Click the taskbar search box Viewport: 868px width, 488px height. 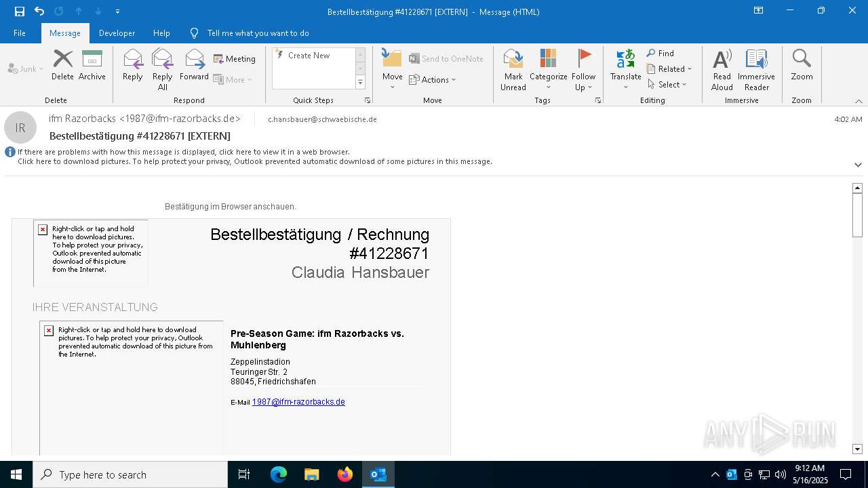pos(130,474)
